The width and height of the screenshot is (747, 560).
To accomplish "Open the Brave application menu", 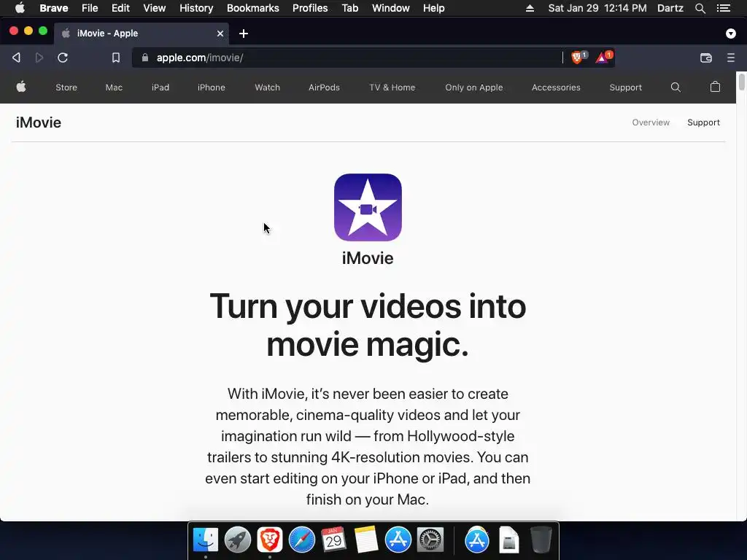I will tap(54, 8).
